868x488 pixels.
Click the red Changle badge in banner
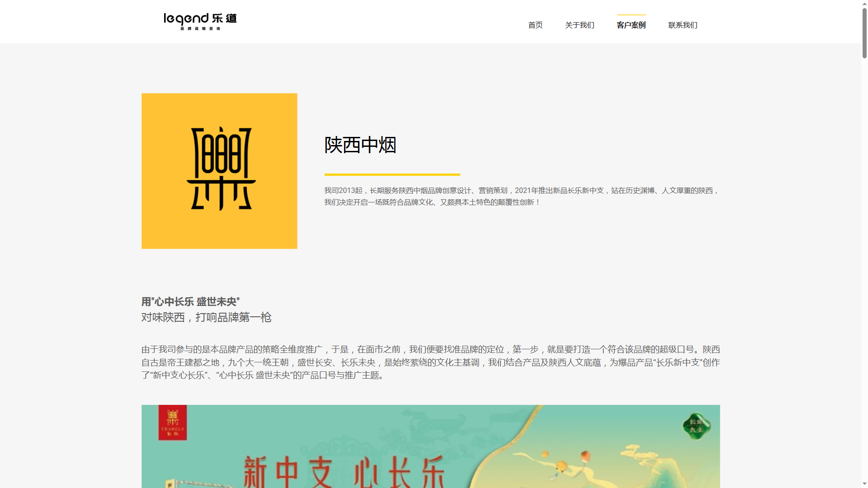(172, 422)
